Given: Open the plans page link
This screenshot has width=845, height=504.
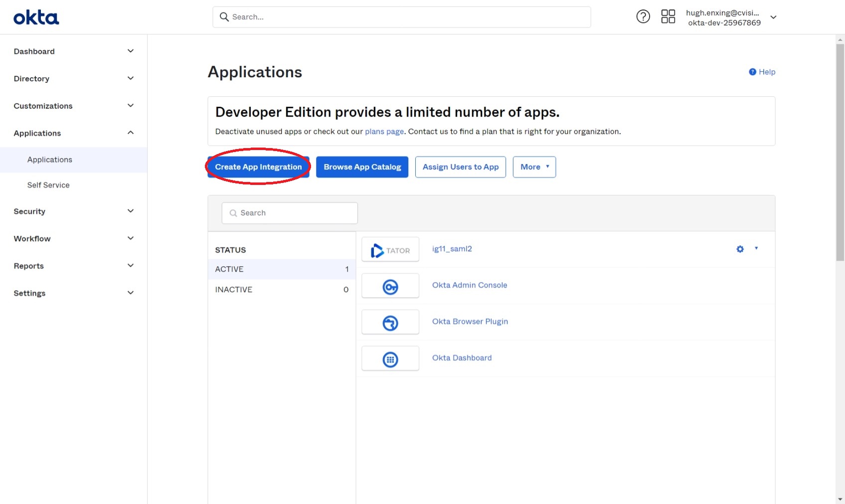Looking at the screenshot, I should pos(384,132).
